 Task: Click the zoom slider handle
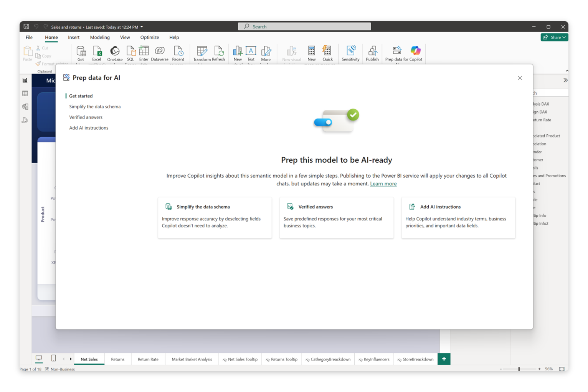click(x=519, y=369)
